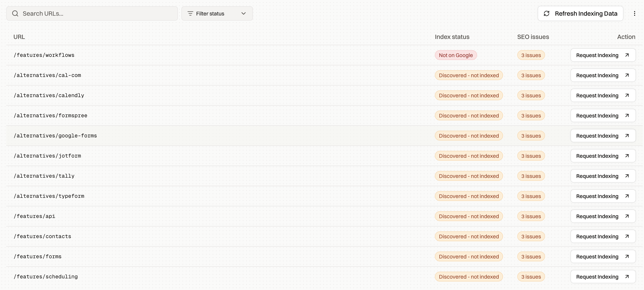Click 3 issues badge for /features/forms
The width and height of the screenshot is (644, 290).
(x=531, y=256)
